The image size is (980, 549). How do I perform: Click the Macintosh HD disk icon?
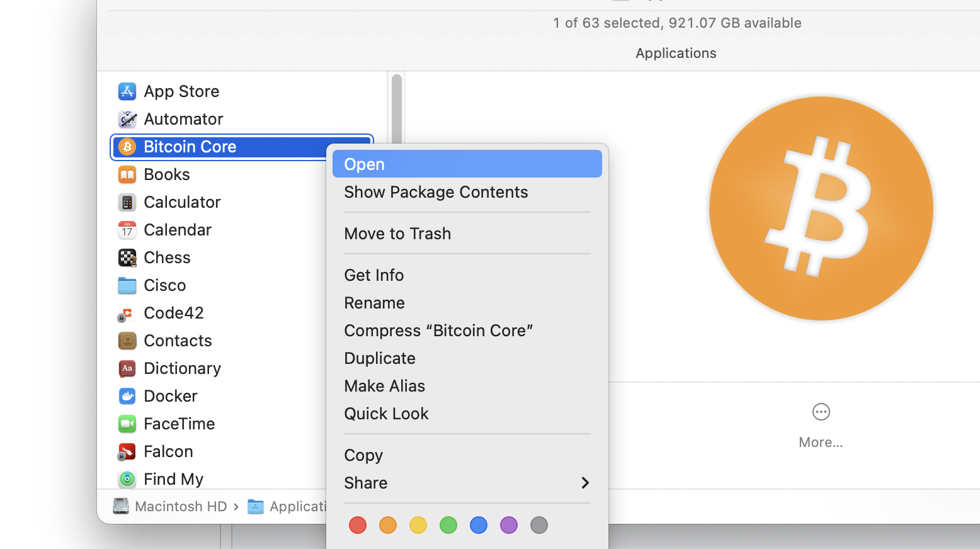click(121, 506)
